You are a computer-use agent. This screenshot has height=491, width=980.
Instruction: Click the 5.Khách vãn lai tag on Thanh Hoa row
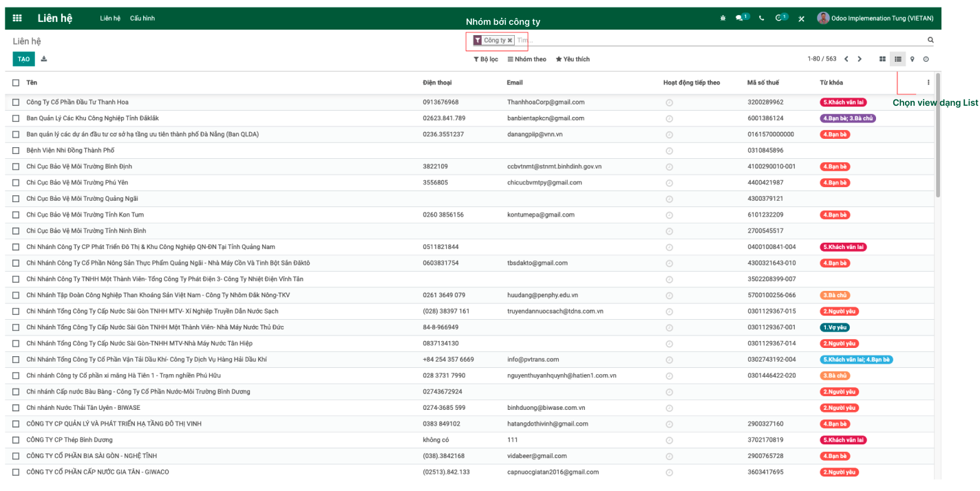(x=843, y=102)
